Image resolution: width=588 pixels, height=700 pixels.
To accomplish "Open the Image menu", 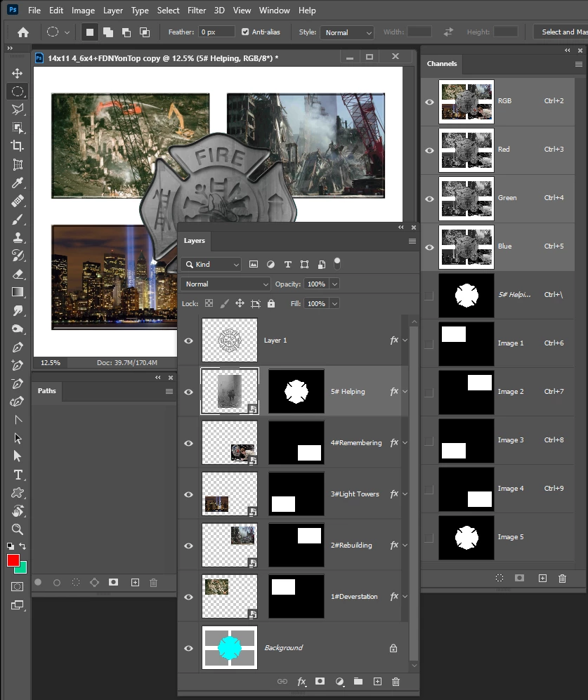I will coord(83,11).
